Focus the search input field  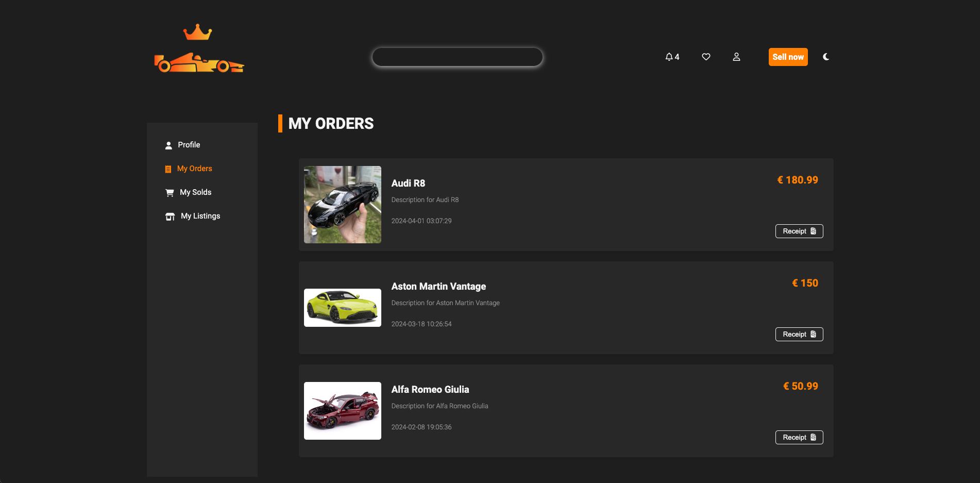(458, 57)
